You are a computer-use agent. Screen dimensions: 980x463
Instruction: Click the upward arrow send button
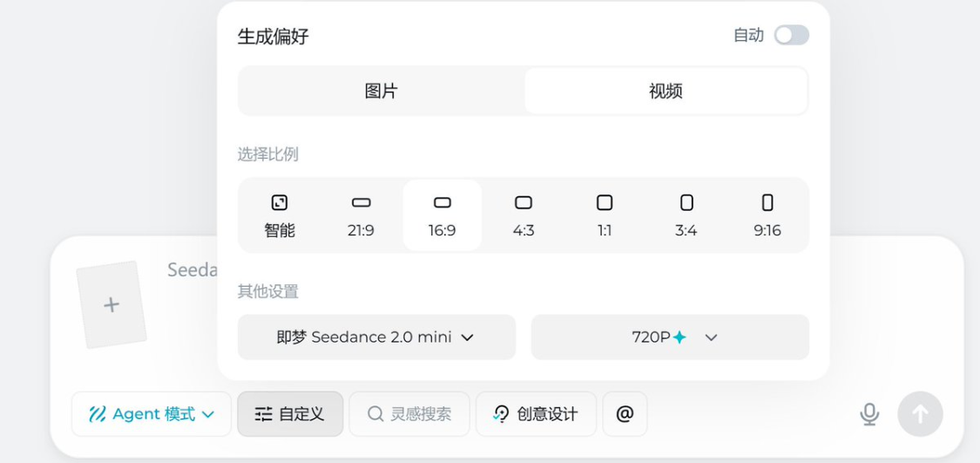pos(920,414)
